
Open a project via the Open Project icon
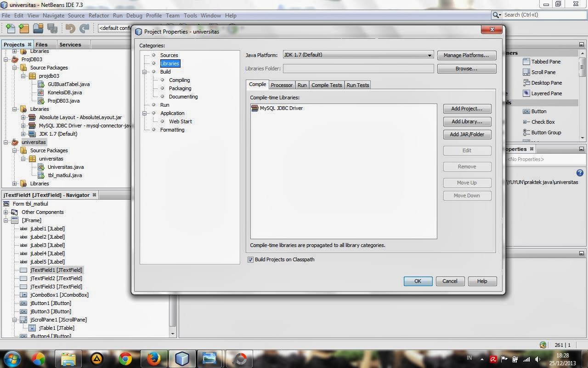39,28
